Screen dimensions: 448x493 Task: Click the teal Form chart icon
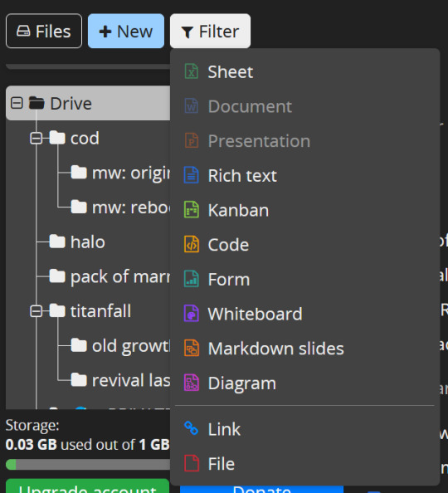pos(191,279)
